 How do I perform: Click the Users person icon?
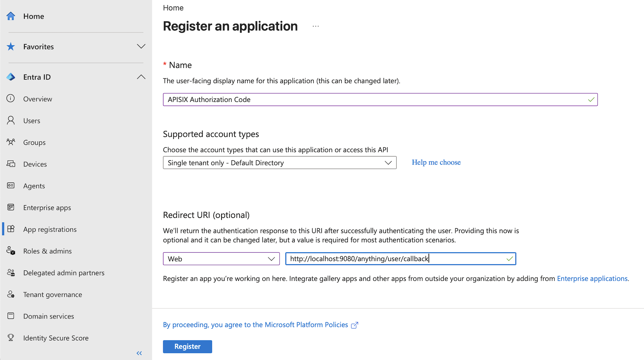[11, 120]
